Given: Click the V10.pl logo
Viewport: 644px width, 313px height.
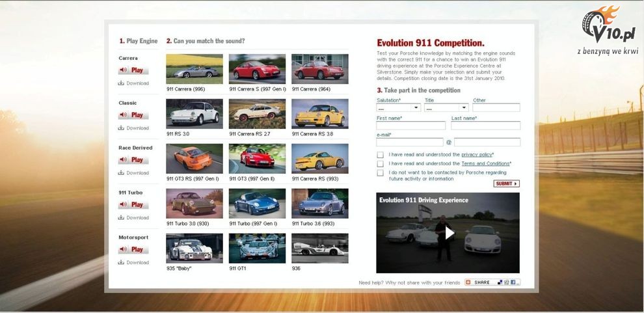Looking at the screenshot, I should pos(609,31).
